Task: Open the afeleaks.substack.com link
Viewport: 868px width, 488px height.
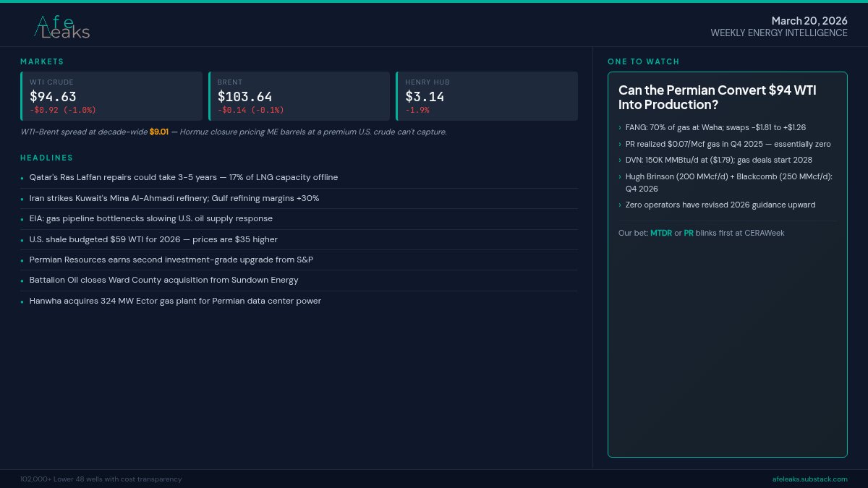Action: tap(810, 479)
